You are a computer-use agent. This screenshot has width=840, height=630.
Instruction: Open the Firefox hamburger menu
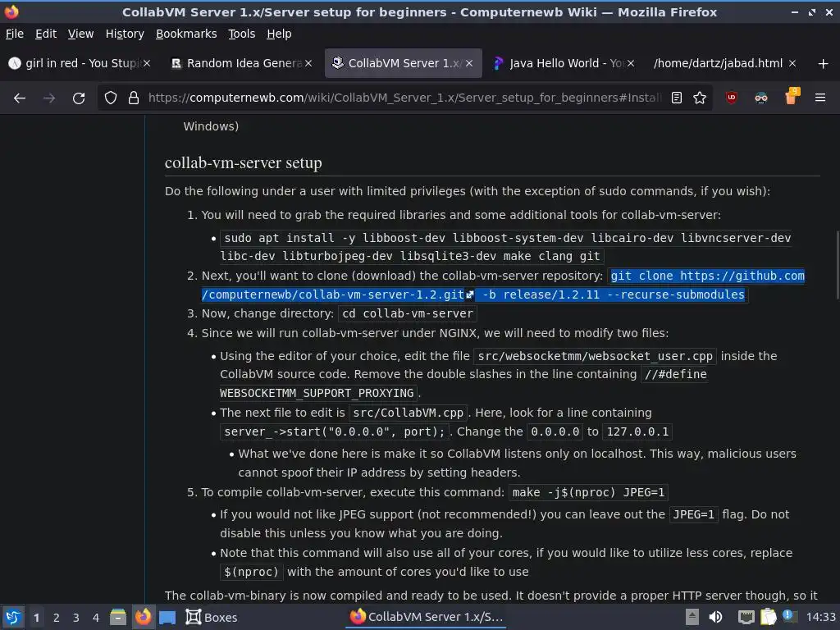820,98
